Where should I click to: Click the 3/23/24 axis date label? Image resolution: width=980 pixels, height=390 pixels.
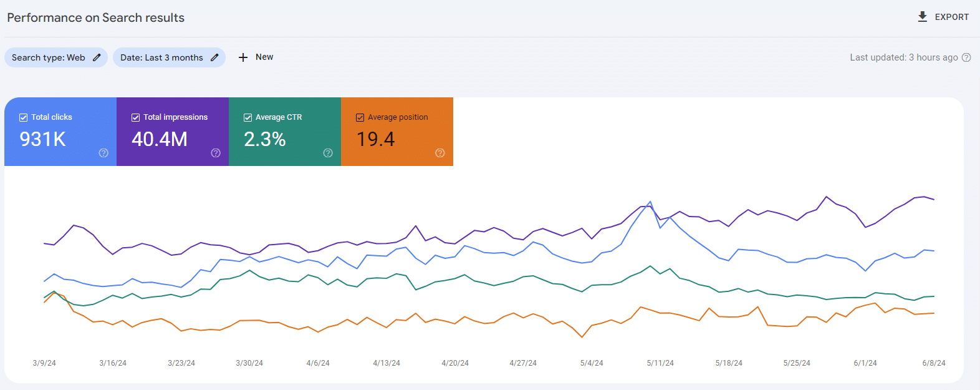[181, 363]
